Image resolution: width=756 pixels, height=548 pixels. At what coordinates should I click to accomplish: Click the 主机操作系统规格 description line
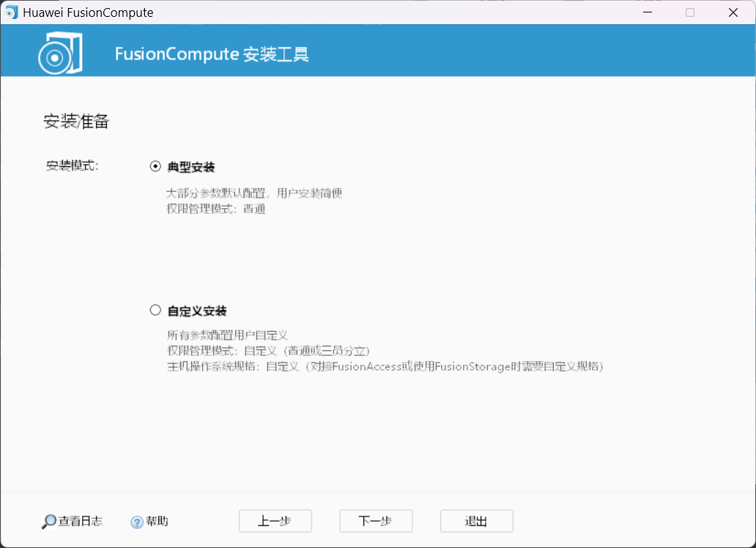385,366
